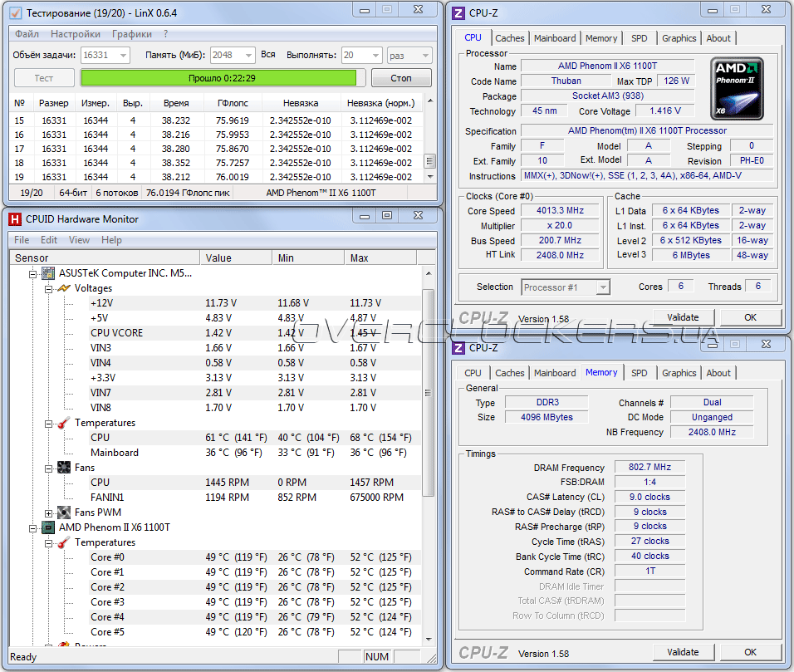Click the ASUSTeK motherboard icon in sensor tree
Image resolution: width=794 pixels, height=672 pixels.
pyautogui.click(x=49, y=273)
